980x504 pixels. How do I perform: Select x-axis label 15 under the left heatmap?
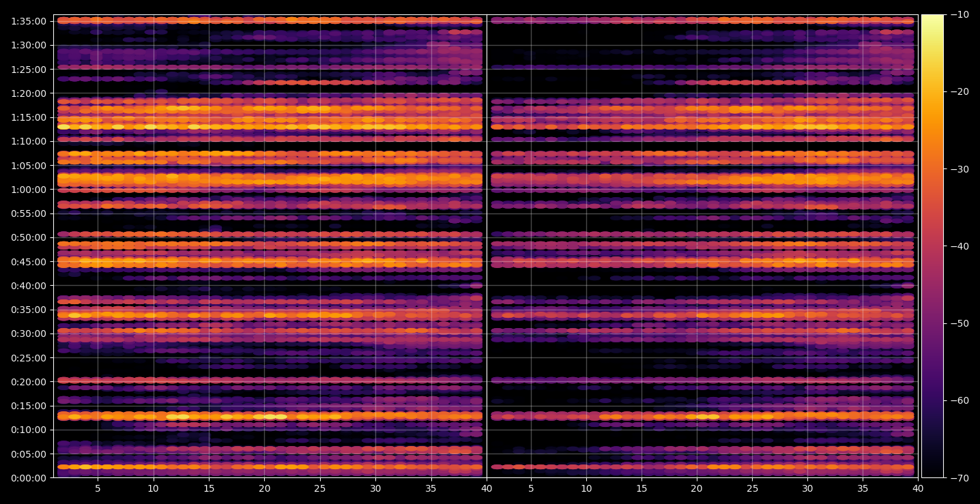coord(209,489)
